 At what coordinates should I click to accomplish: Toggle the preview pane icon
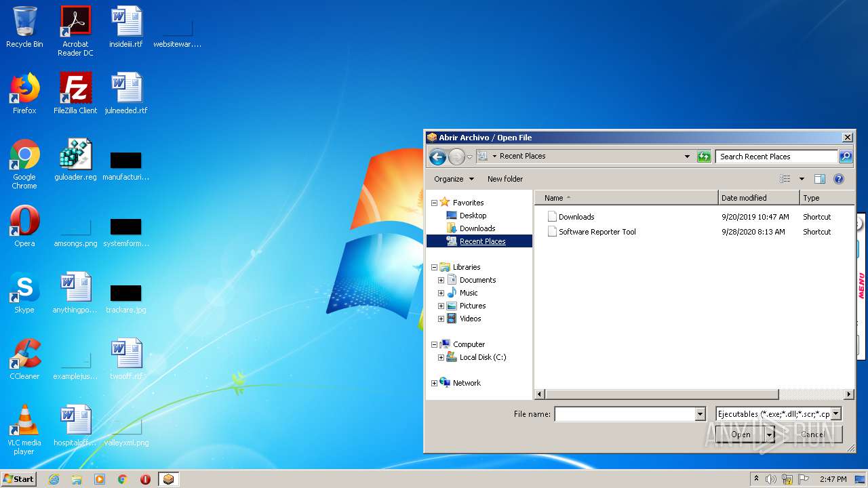(x=819, y=179)
